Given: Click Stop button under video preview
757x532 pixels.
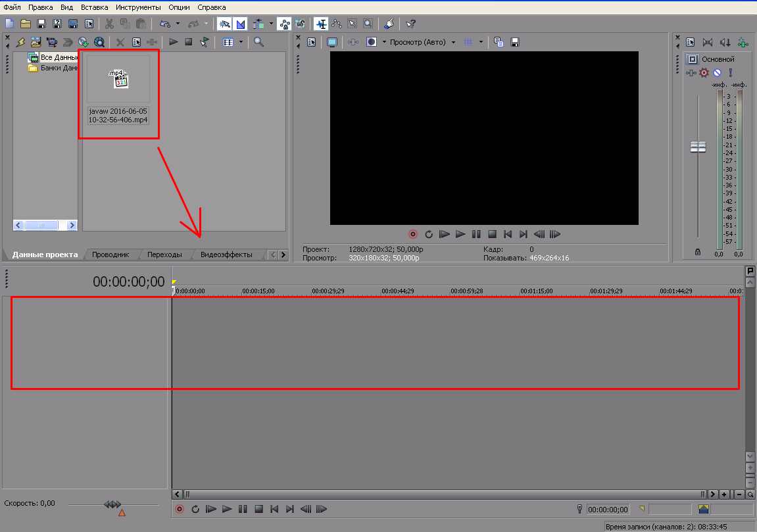Looking at the screenshot, I should 492,234.
